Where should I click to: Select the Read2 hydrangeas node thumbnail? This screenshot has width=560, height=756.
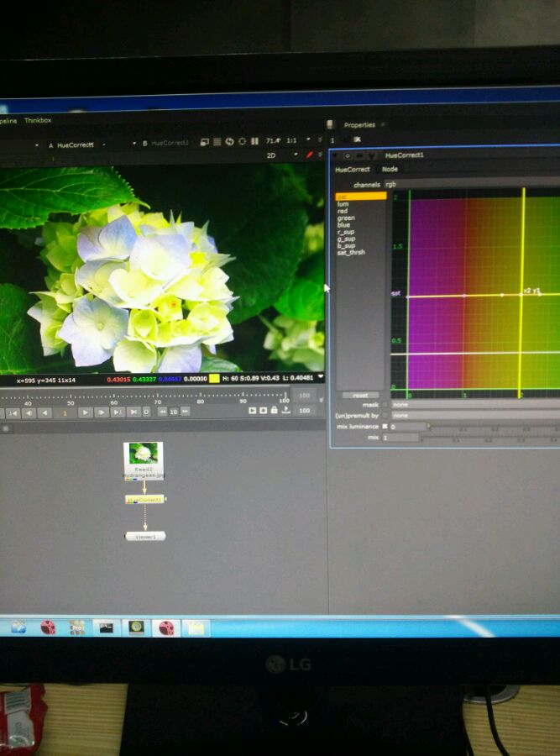coord(144,460)
